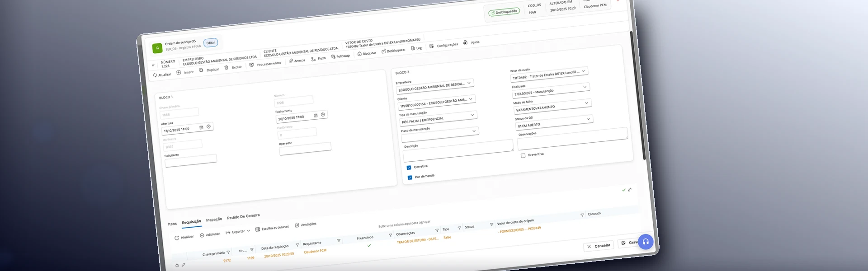Expand the Finalidade dropdown
The width and height of the screenshot is (868, 271).
(585, 87)
